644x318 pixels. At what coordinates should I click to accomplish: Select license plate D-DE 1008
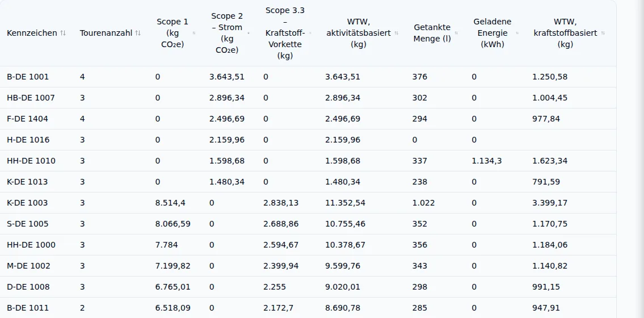[28, 287]
